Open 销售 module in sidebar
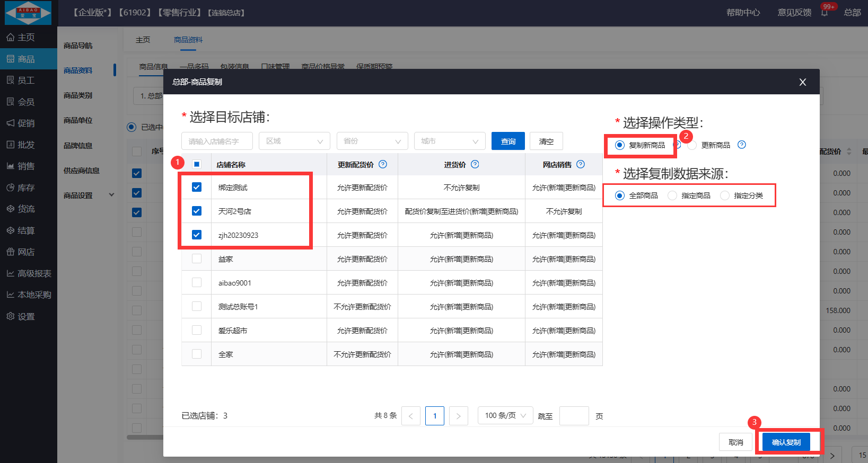 (29, 166)
